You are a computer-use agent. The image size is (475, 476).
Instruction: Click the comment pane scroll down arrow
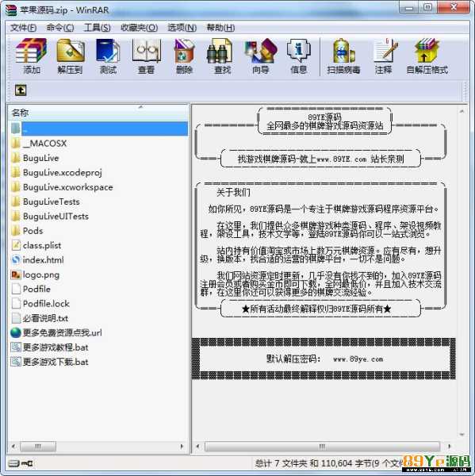pos(462,435)
